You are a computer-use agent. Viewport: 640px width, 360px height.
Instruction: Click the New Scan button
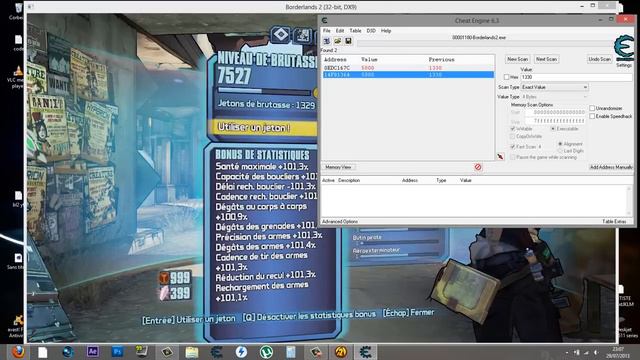pos(518,59)
